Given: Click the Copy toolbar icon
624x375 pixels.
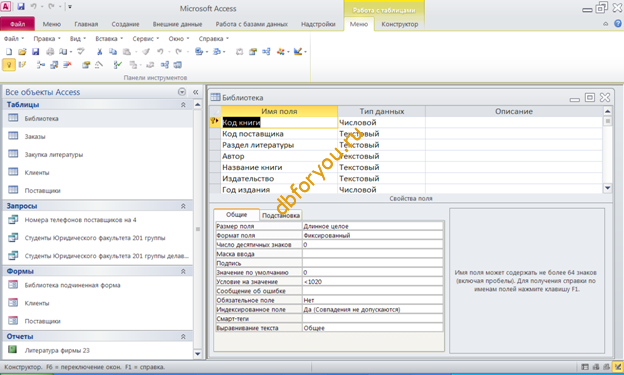Looking at the screenshot, I should [113, 52].
